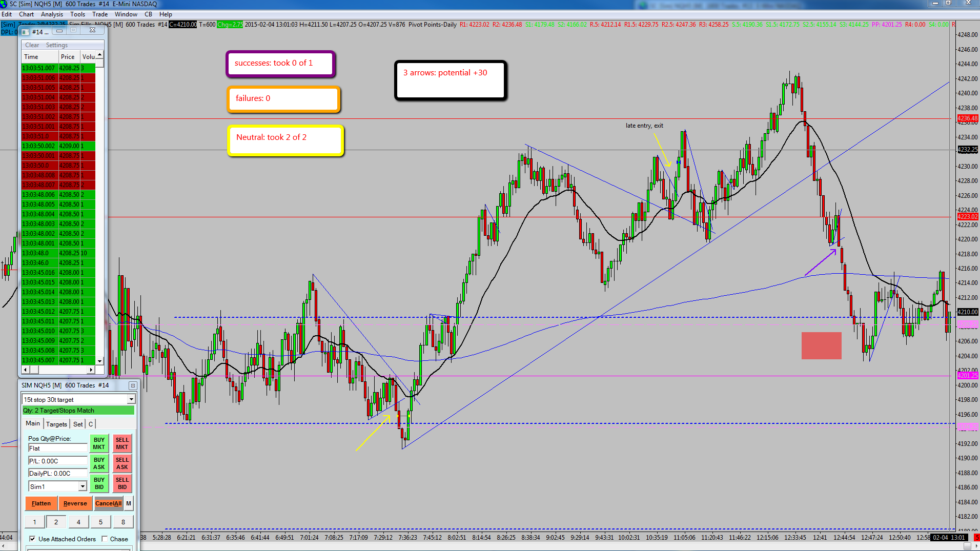Image resolution: width=980 pixels, height=551 pixels.
Task: Open the CB menu
Action: click(x=149, y=14)
